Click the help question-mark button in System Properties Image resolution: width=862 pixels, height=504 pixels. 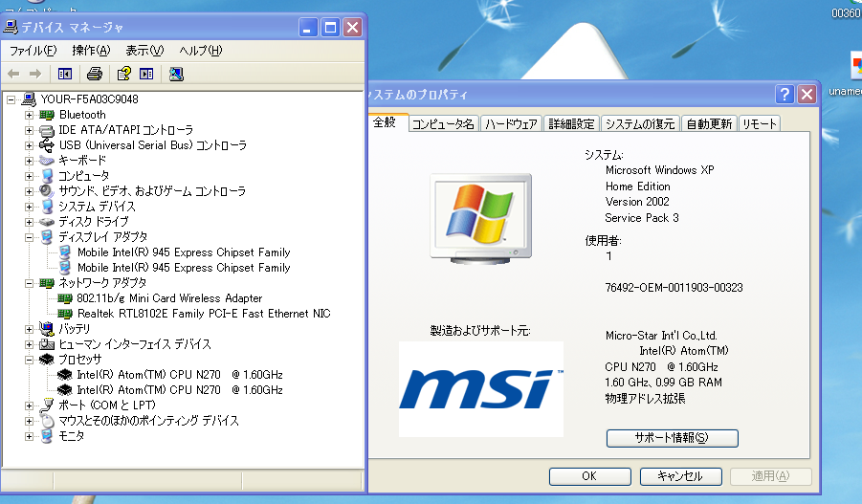coord(784,95)
